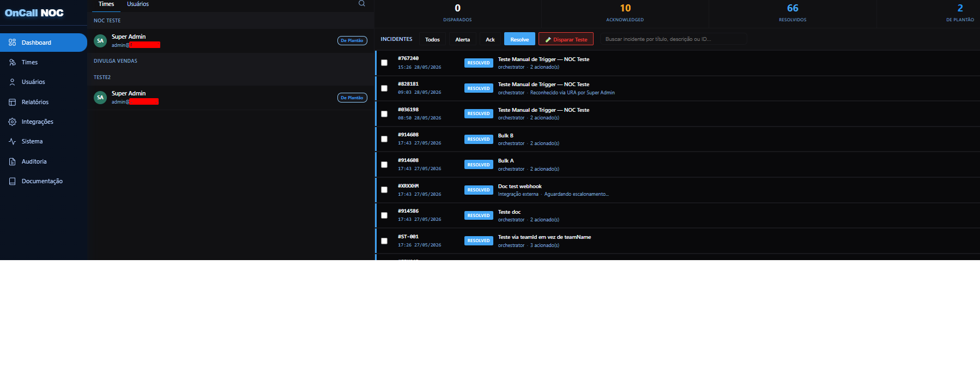Click Reconhecido via URA por Super Admin
The image size is (980, 367).
click(572, 93)
